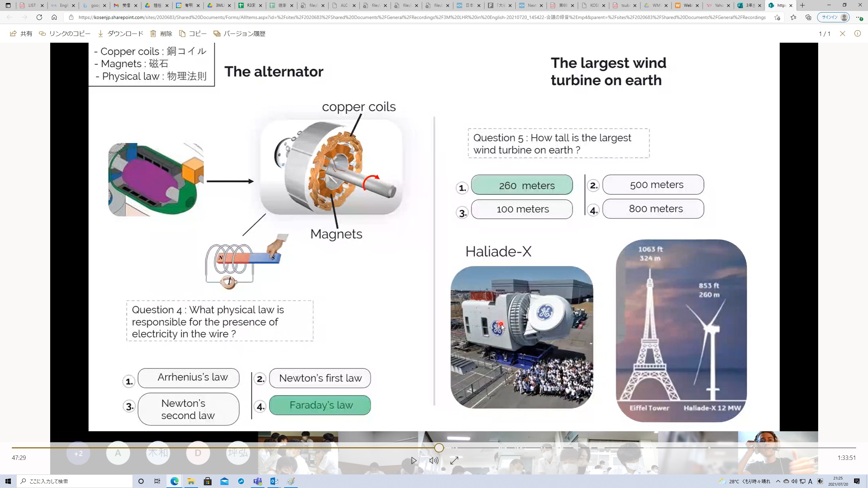The image size is (868, 488).
Task: Click the IME input mode A indicator
Action: [x=810, y=481]
